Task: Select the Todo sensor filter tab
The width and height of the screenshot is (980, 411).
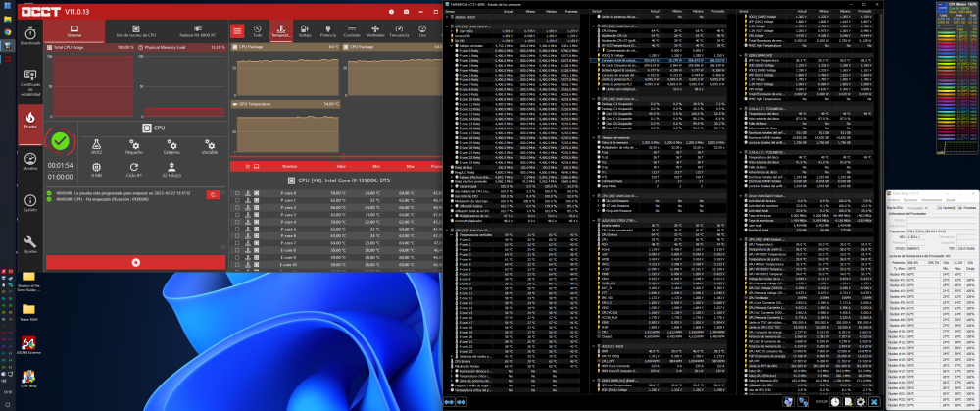Action: point(258,30)
